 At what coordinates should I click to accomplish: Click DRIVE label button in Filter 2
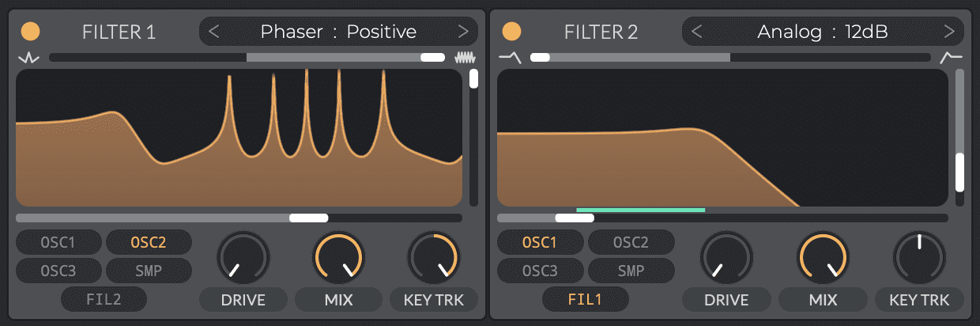727,300
